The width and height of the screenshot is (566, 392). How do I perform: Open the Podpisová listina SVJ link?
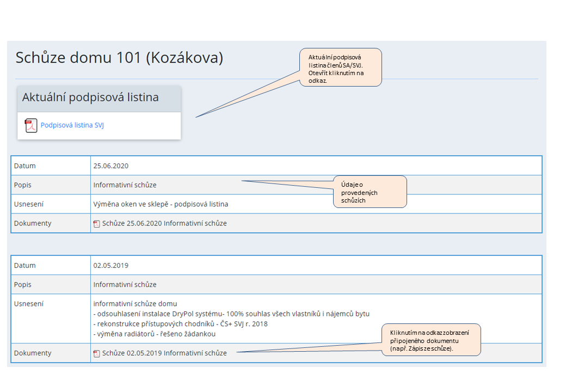point(72,125)
